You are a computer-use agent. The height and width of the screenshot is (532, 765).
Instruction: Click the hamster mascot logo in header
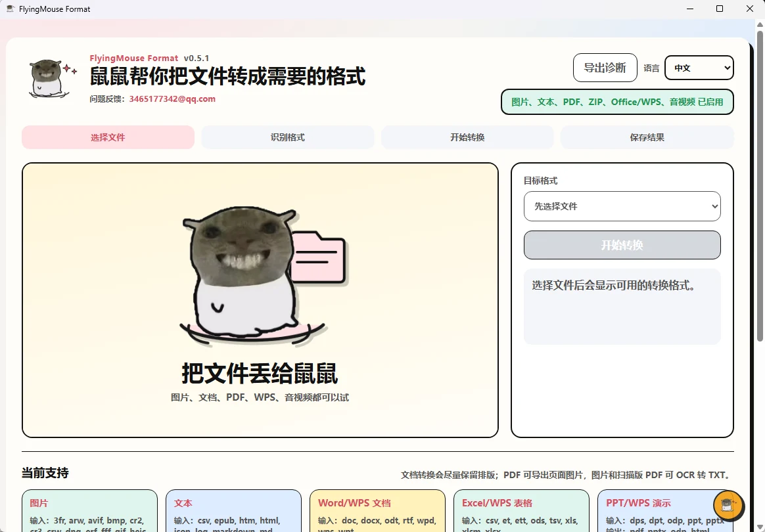(x=52, y=79)
